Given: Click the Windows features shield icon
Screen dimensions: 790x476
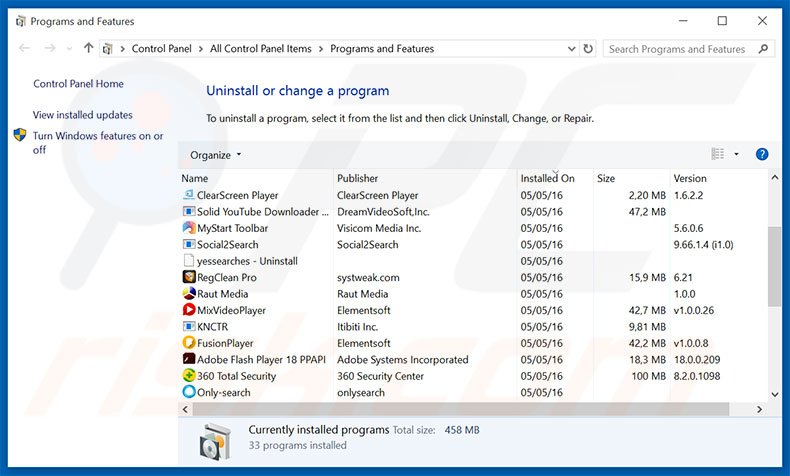Looking at the screenshot, I should [x=20, y=135].
